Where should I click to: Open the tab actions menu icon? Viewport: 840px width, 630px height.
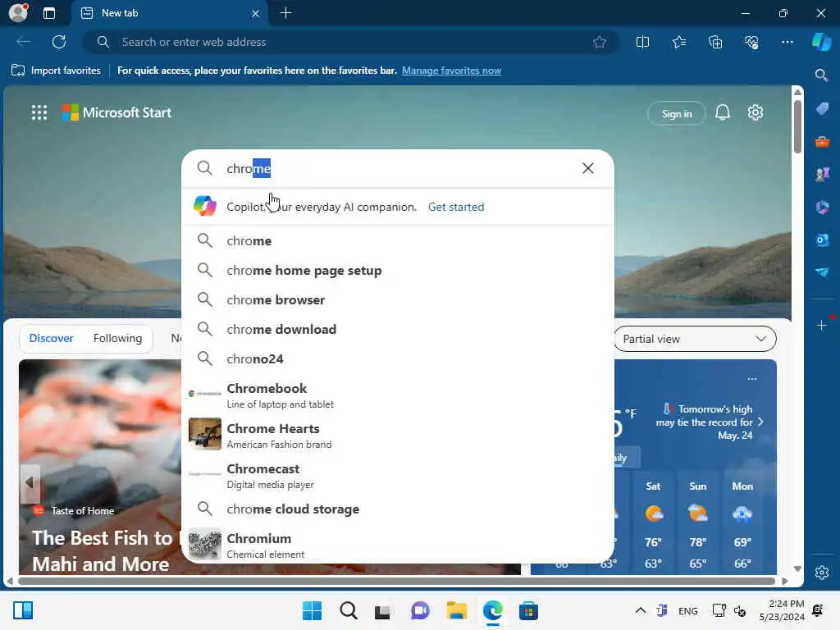tap(48, 13)
